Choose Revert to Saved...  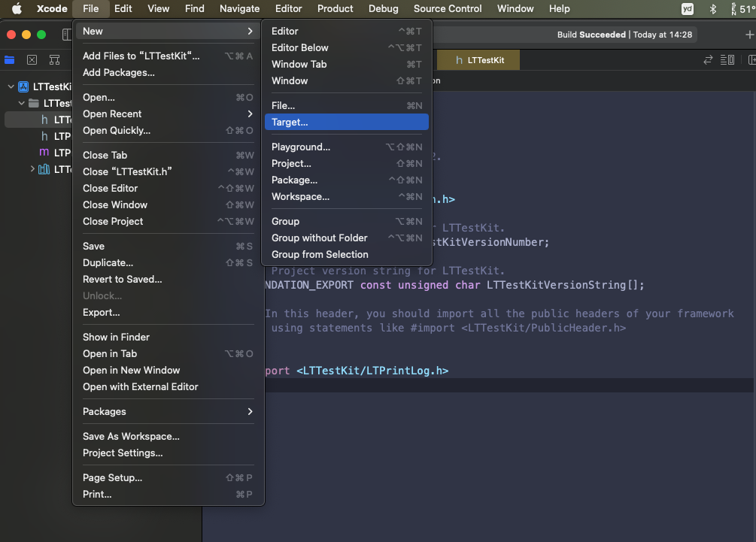coord(168,279)
